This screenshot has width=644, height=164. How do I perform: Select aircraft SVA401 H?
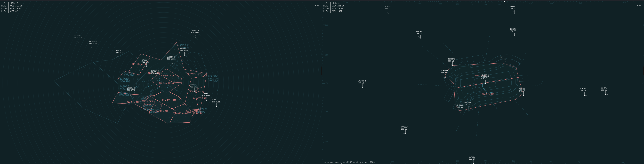[131, 89]
